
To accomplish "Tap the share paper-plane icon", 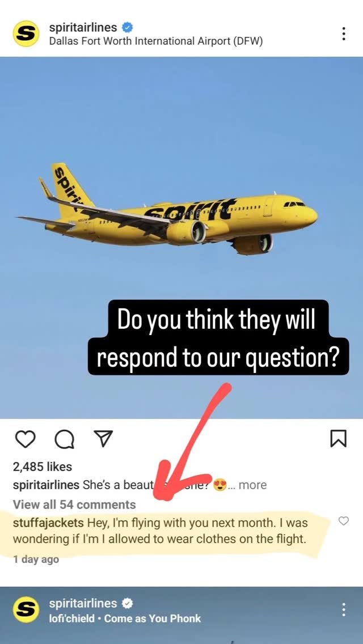I will click(x=104, y=438).
